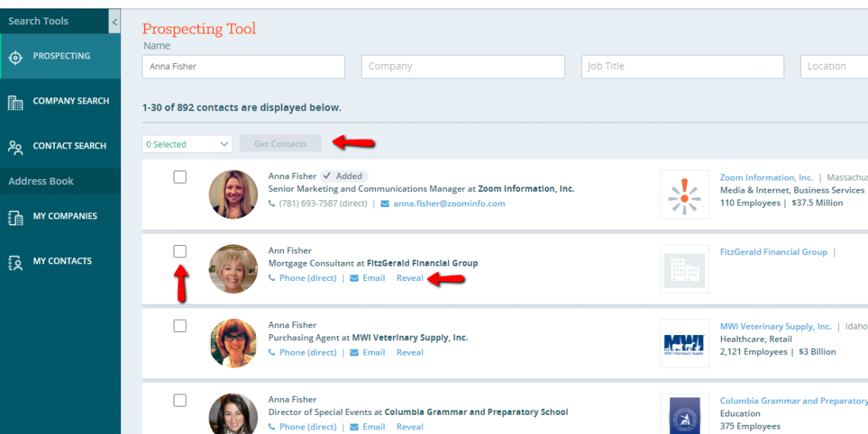Viewport: 868px width, 434px height.
Task: Click the My Contacts icon in sidebar
Action: (15, 263)
